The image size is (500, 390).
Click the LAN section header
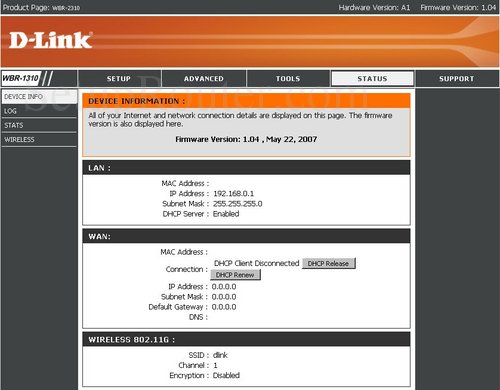[246, 168]
